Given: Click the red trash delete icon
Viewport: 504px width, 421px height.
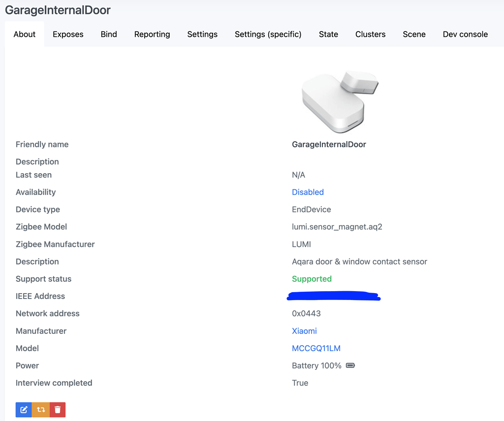Looking at the screenshot, I should point(57,409).
